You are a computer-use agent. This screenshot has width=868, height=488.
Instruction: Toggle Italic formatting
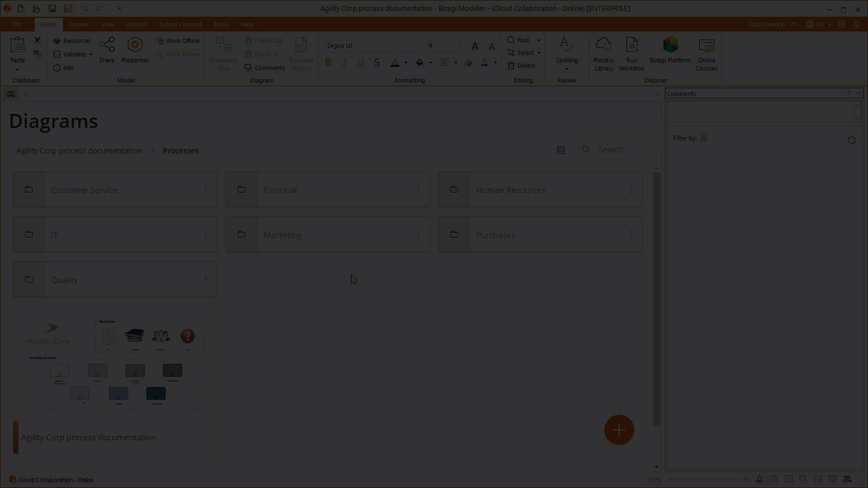pos(344,63)
